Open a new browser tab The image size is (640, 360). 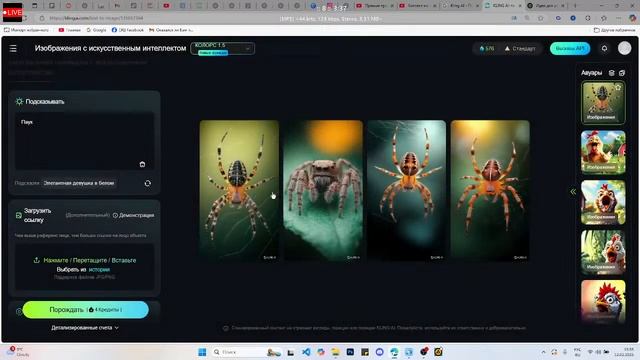[x=575, y=6]
